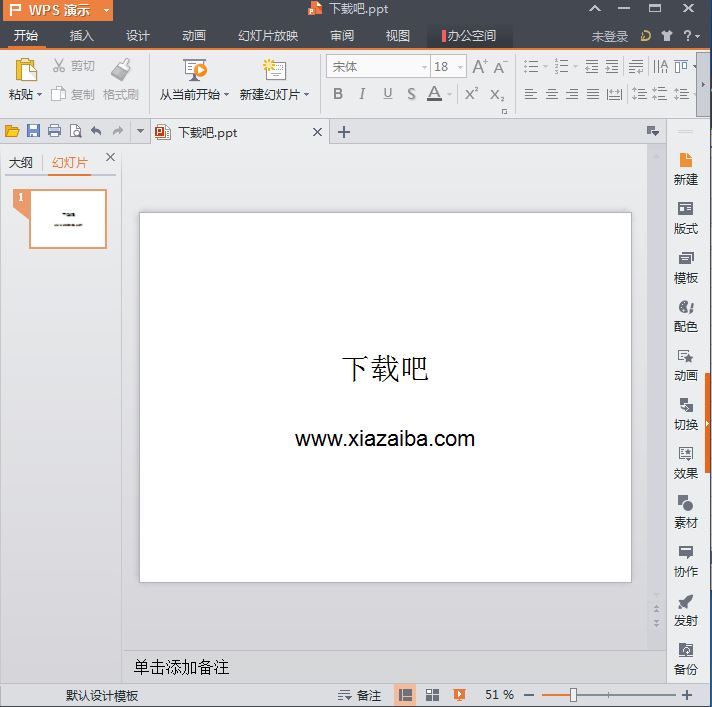Start slideshow from current slide icon

click(x=195, y=70)
